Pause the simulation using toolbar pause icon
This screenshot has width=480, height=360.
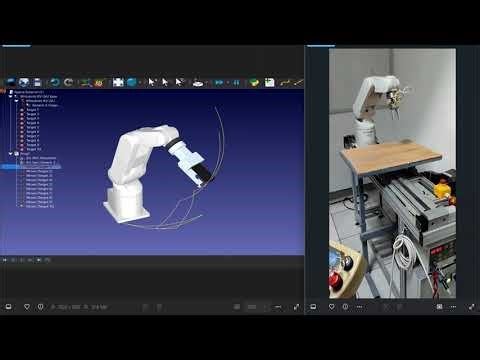coord(236,82)
